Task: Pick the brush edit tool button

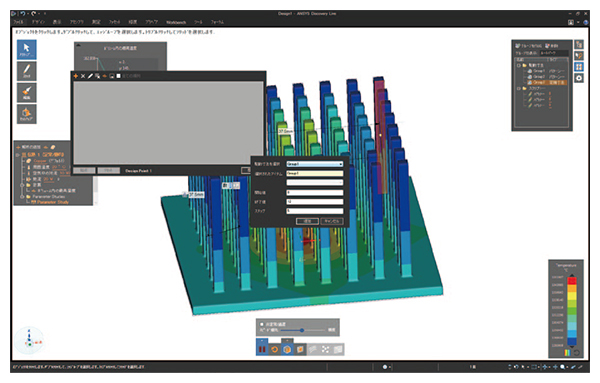Action: coord(26,92)
